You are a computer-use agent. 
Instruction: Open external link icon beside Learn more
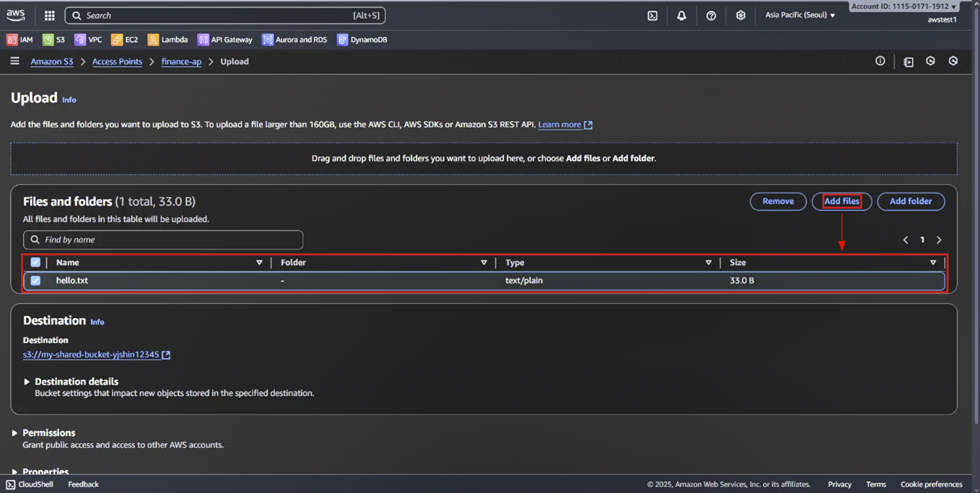(588, 125)
